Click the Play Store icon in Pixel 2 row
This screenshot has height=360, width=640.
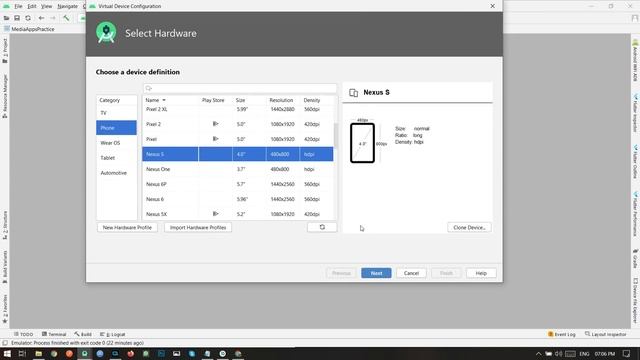(216, 124)
